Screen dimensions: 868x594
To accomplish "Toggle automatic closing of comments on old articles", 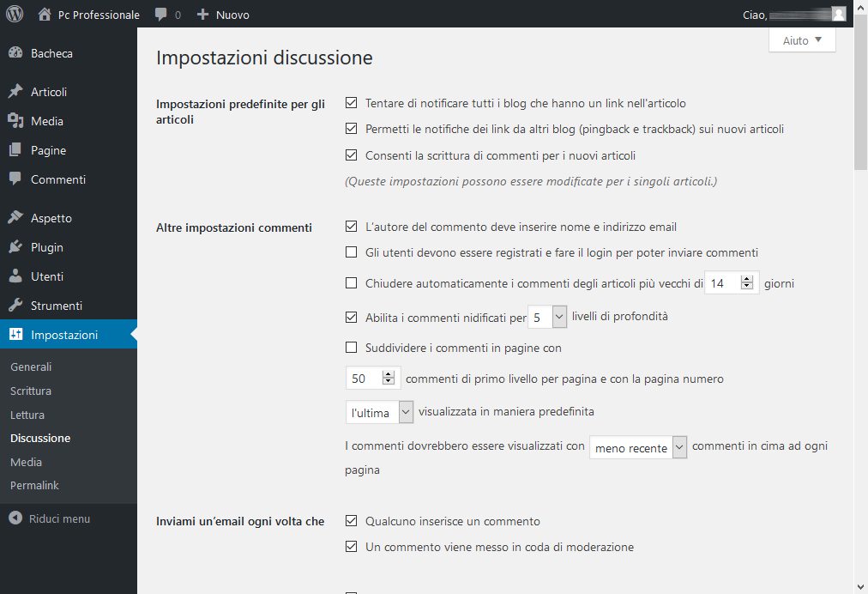I will point(351,282).
